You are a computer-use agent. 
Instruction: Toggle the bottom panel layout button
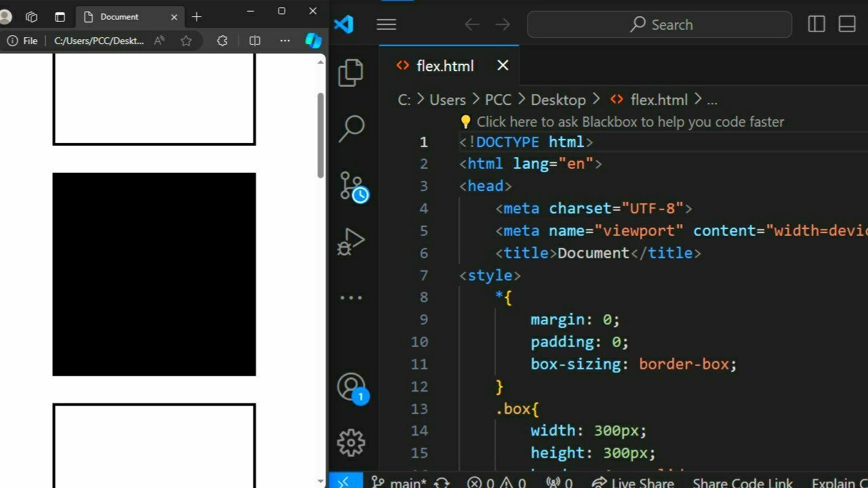(x=847, y=24)
